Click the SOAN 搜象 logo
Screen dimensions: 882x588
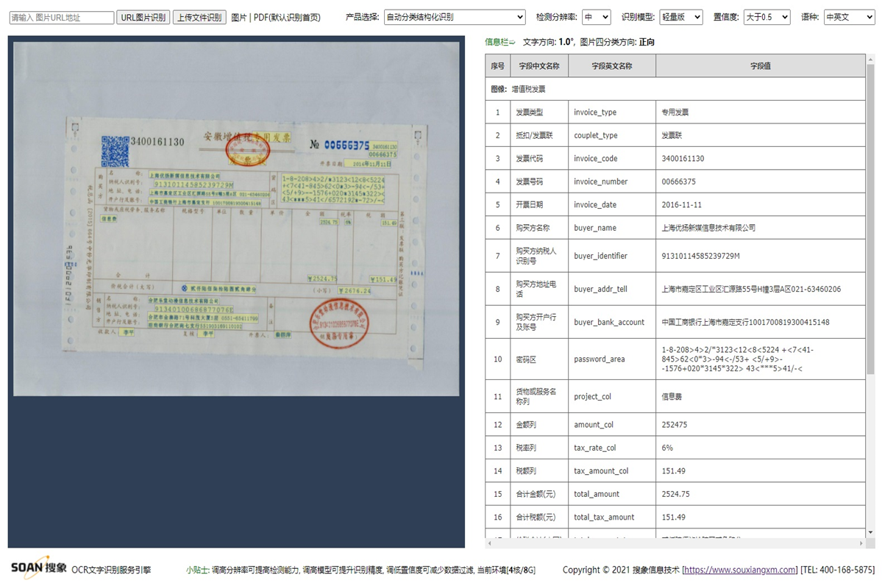pos(39,568)
